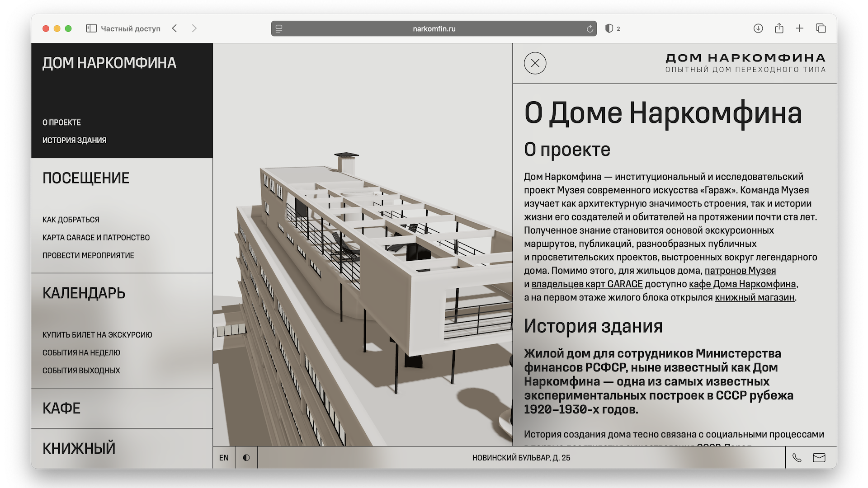Click the narkomfin.ru address bar
868x488 pixels.
click(434, 28)
